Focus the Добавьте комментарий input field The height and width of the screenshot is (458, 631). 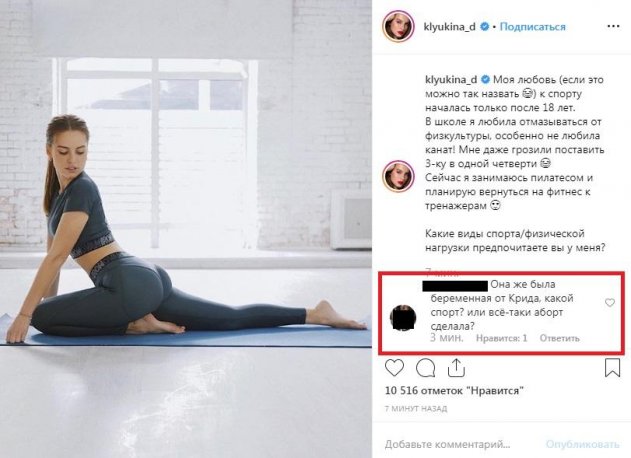coord(460,442)
